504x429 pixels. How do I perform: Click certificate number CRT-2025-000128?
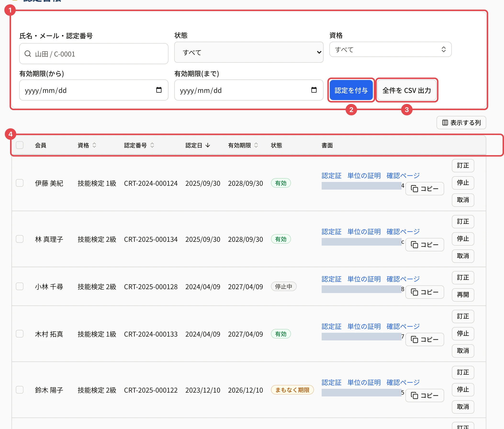151,287
